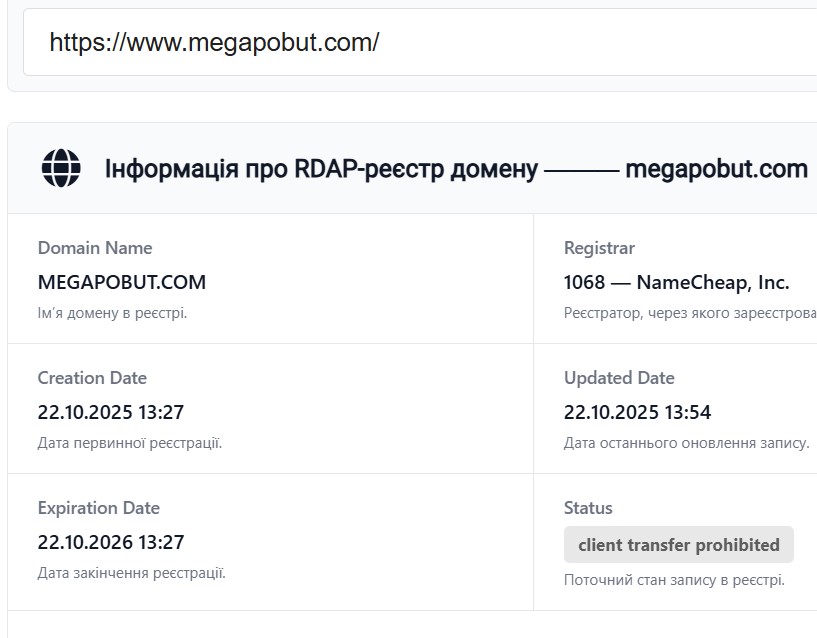Viewport: 817px width, 638px height.
Task: Select the MEGAPOBUT.COM domain value
Action: 122,282
